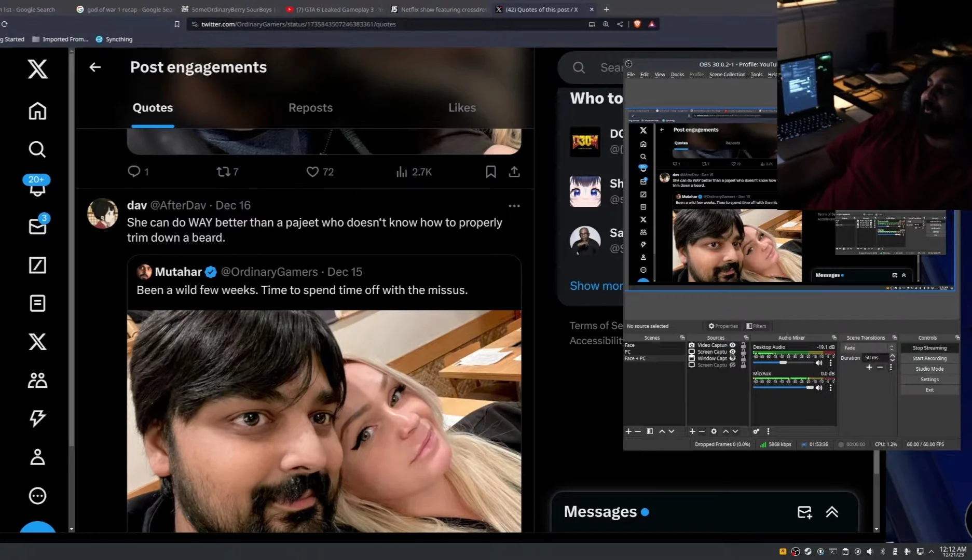Remove a source with Sources minus icon

click(702, 431)
